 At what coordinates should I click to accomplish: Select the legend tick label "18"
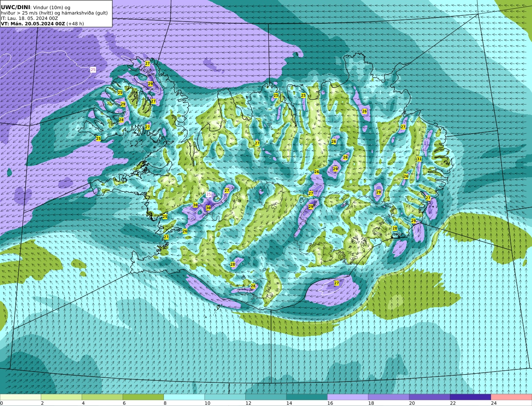pos(371,403)
